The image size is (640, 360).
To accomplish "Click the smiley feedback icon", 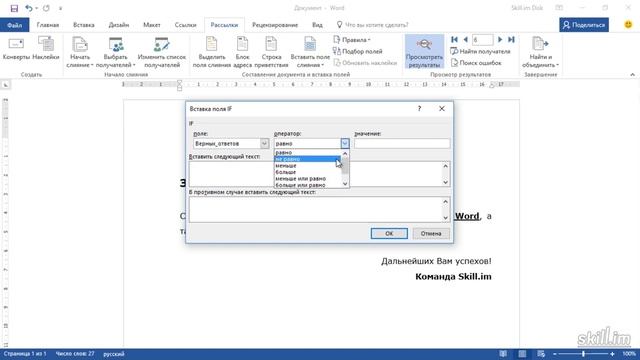I will pyautogui.click(x=628, y=25).
